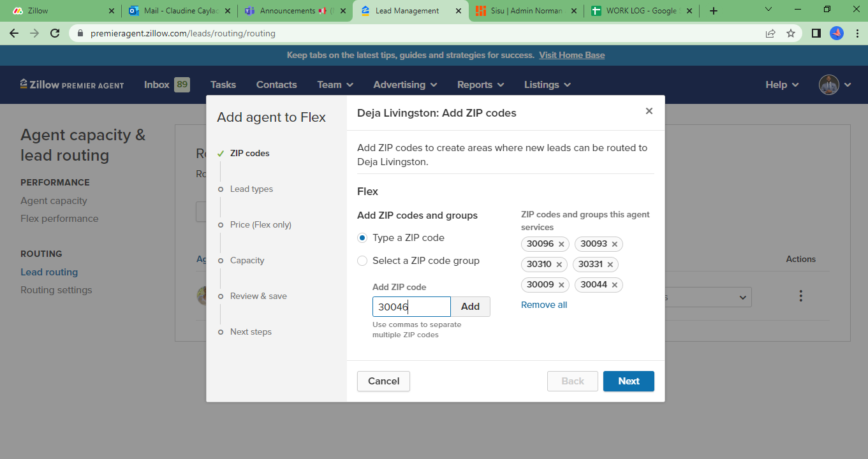
Task: Go back to previous browser page
Action: tap(14, 33)
